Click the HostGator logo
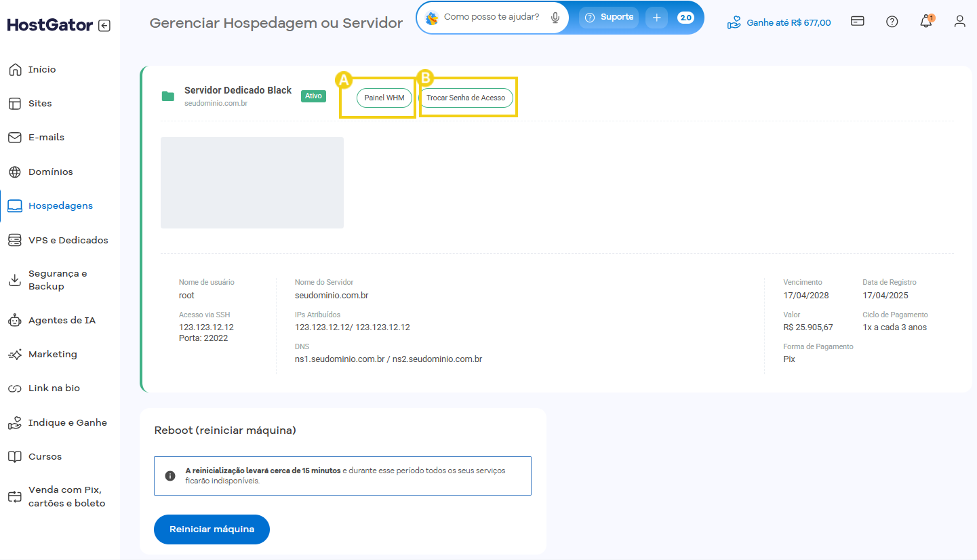The image size is (977, 560). coord(50,25)
